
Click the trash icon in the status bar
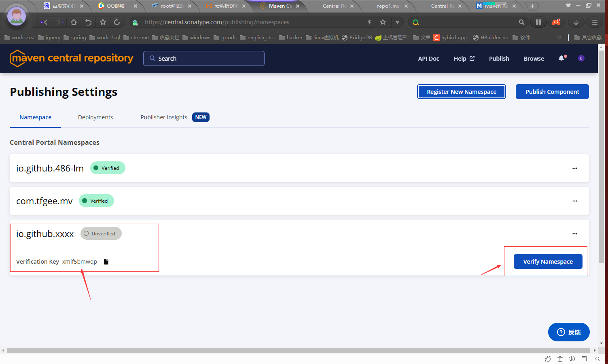(560, 359)
